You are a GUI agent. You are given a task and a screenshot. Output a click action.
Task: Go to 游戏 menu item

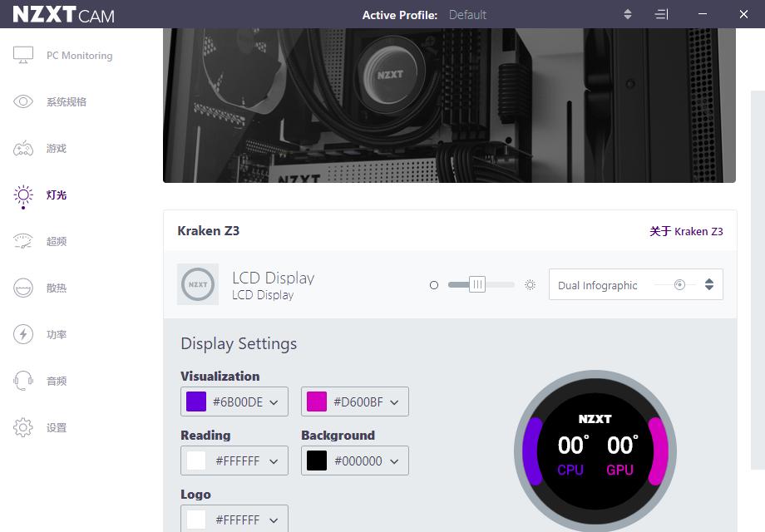56,148
